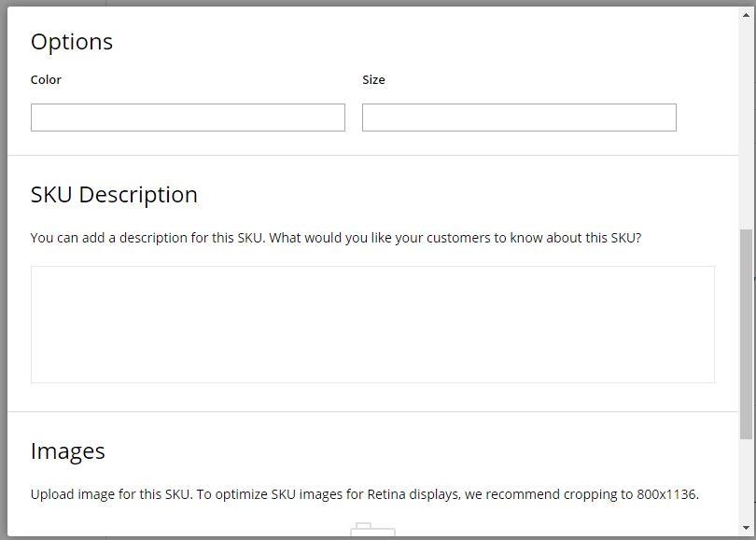Click the image upload icon under Images

click(x=372, y=530)
